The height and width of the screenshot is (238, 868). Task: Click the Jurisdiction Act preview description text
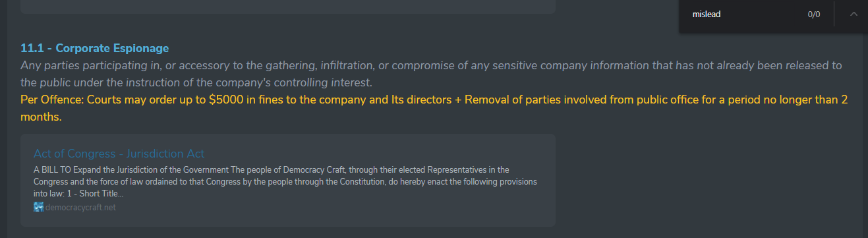(285, 182)
